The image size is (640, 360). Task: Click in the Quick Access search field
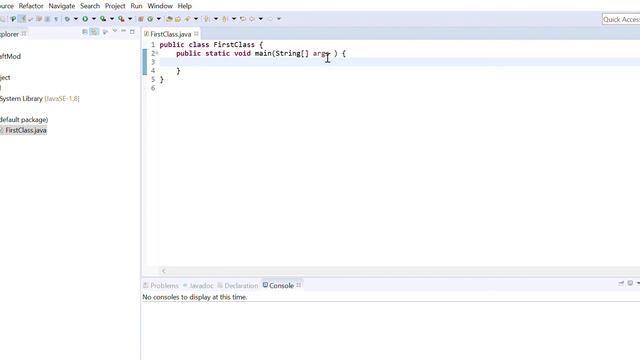pos(621,19)
